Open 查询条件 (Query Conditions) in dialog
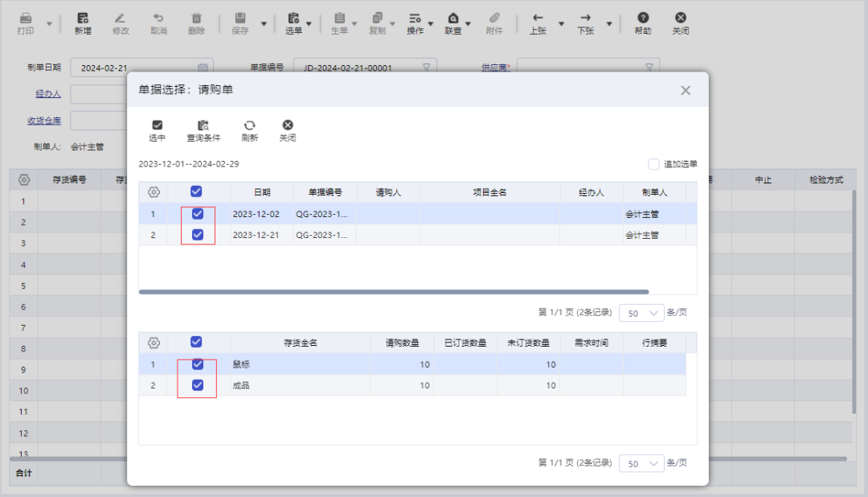868x497 pixels. point(204,129)
